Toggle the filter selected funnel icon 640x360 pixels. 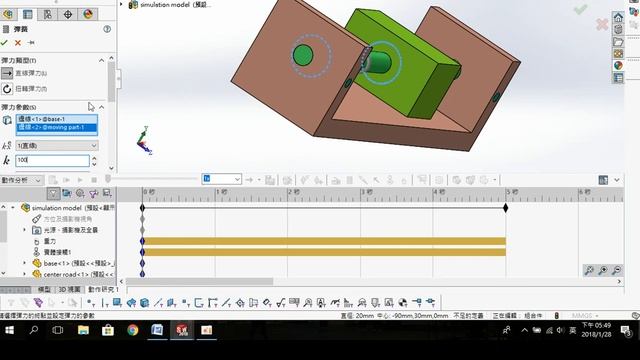pos(93,193)
